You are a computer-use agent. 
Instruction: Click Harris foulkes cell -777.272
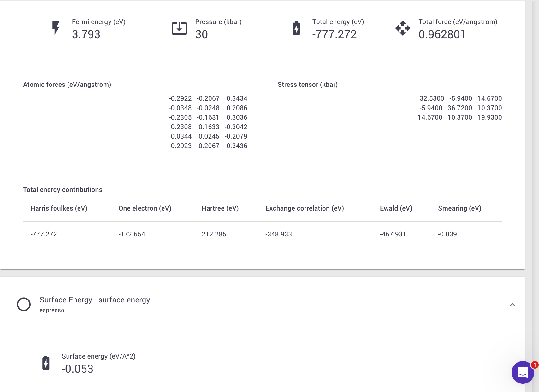(x=44, y=234)
